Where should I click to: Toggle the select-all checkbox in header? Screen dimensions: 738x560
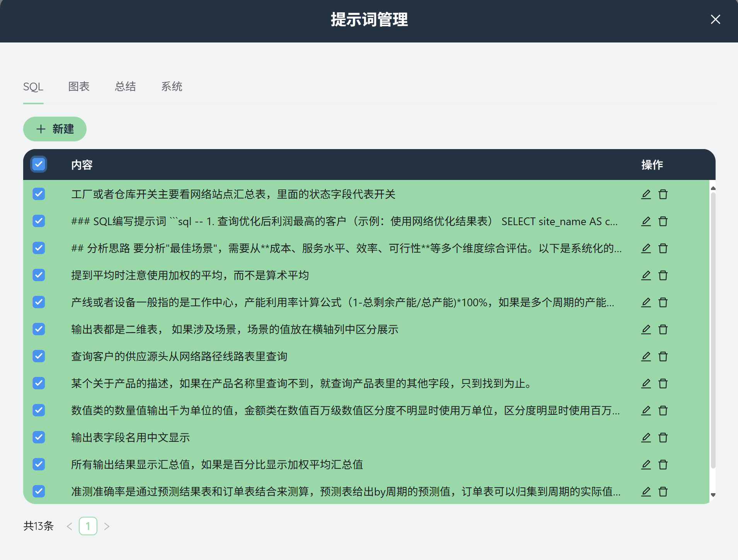click(x=39, y=164)
